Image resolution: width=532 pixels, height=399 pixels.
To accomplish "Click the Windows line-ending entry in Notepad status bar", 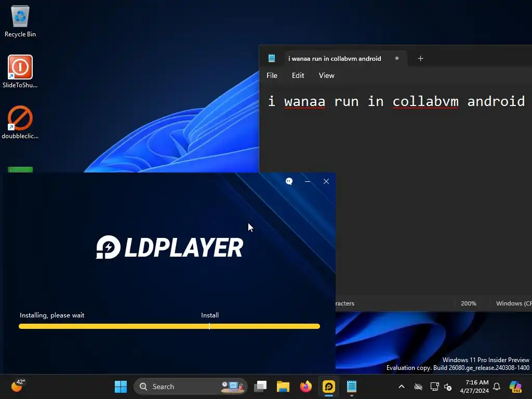I will pos(514,303).
